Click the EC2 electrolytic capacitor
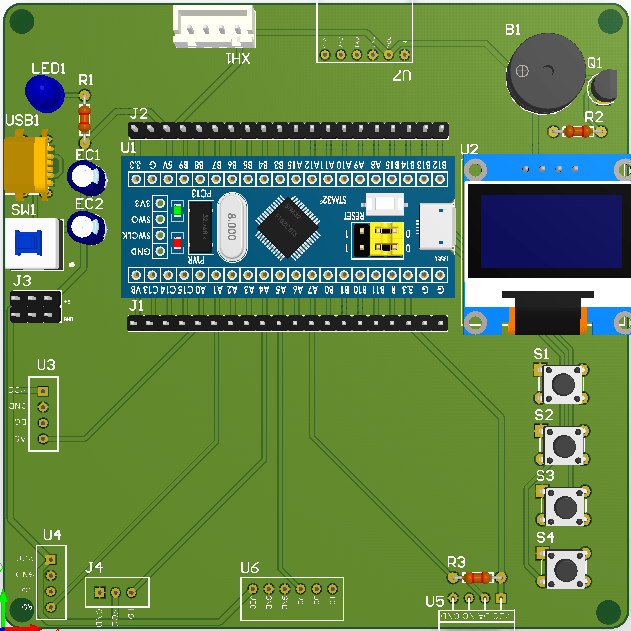 (86, 228)
